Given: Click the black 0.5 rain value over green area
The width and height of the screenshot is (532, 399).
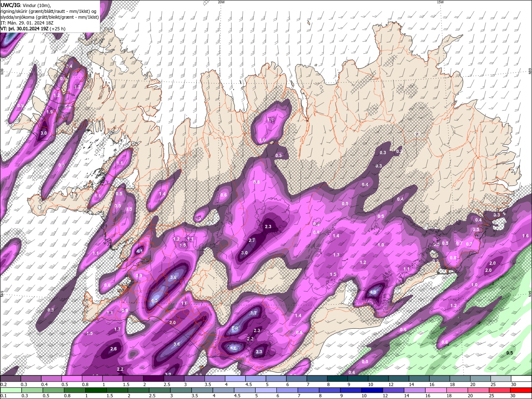Looking at the screenshot, I should click(x=510, y=353).
